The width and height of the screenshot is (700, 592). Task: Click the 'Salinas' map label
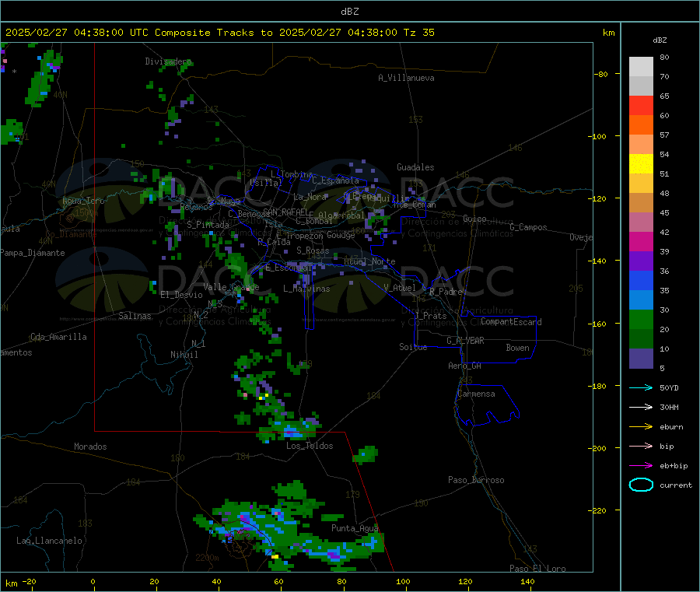(x=135, y=316)
